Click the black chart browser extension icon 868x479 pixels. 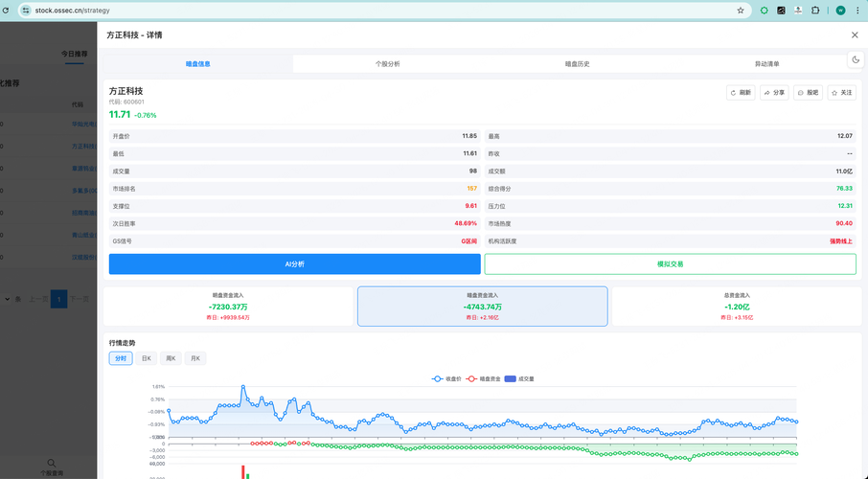point(781,10)
